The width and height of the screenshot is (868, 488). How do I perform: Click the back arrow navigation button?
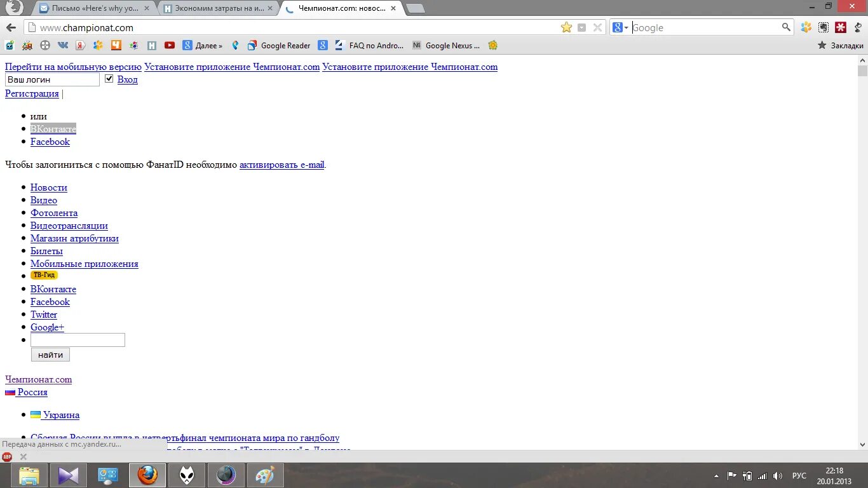click(11, 27)
